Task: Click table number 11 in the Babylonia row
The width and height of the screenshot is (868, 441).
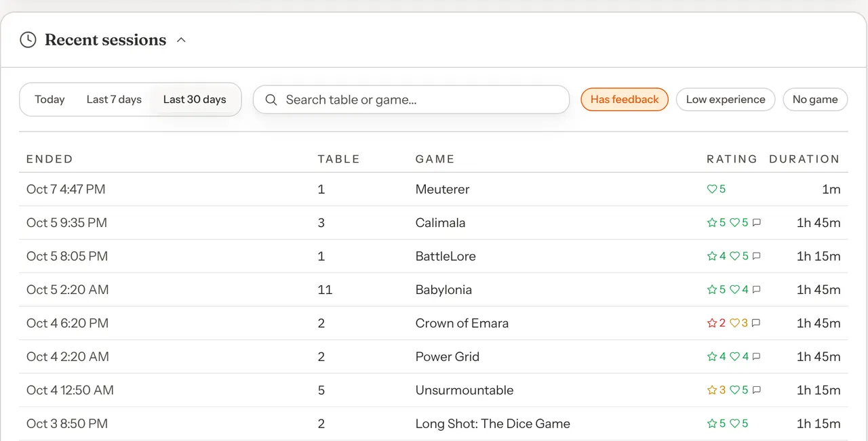Action: [325, 290]
